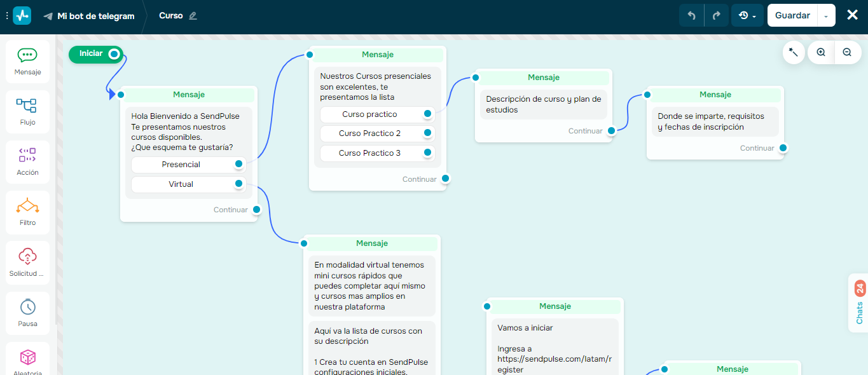868x375 pixels.
Task: Click the Iniciar output connector dot
Action: (x=114, y=54)
